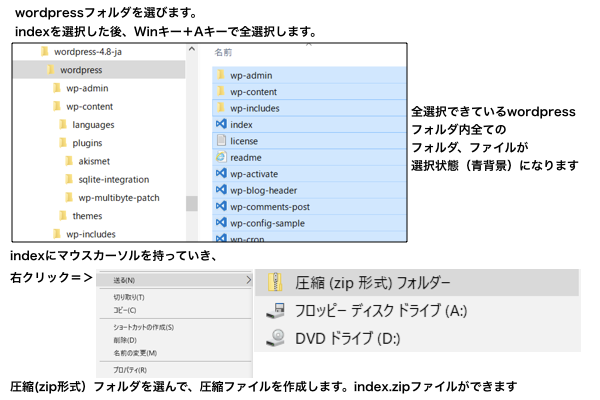Click the zipped folder icon in submenu
The image size is (600, 400).
coord(275,282)
